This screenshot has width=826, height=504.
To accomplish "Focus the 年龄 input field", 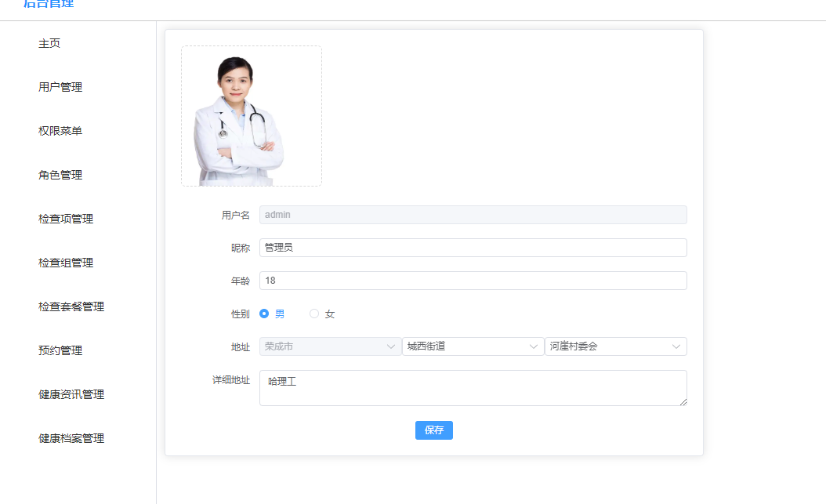I will pos(473,281).
